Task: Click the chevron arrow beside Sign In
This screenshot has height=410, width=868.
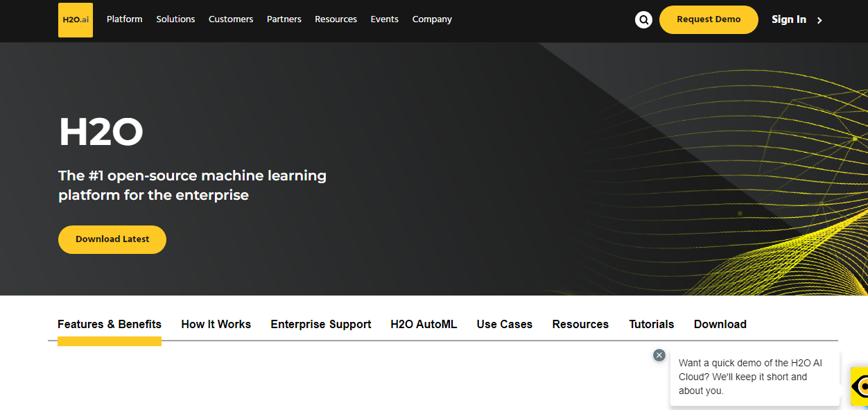Action: tap(819, 20)
